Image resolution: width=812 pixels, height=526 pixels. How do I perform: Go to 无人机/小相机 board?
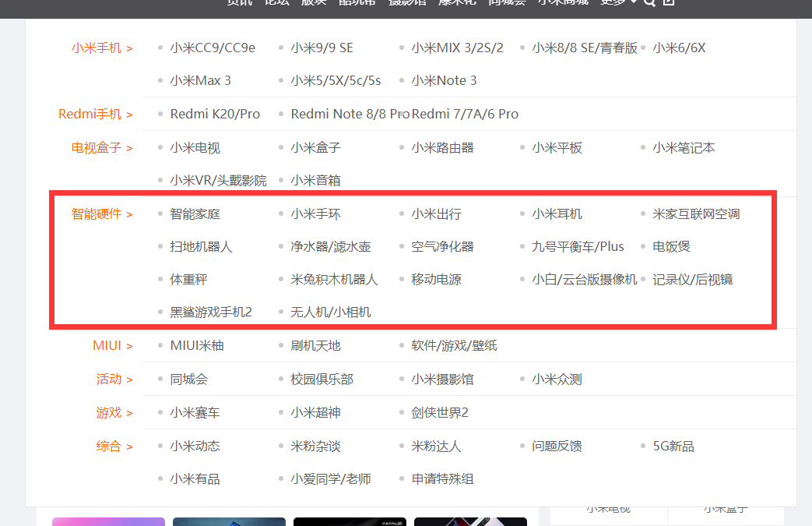(x=331, y=312)
